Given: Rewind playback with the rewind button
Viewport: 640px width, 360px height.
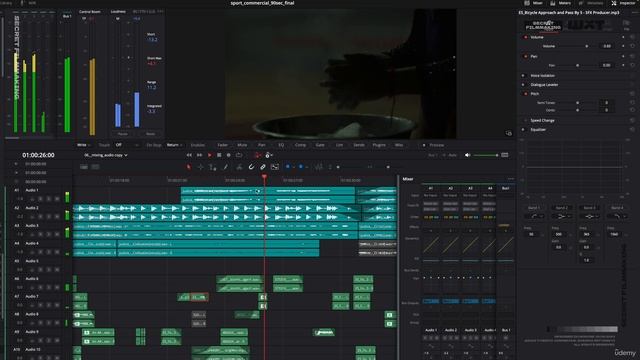Looking at the screenshot, I should (189, 155).
